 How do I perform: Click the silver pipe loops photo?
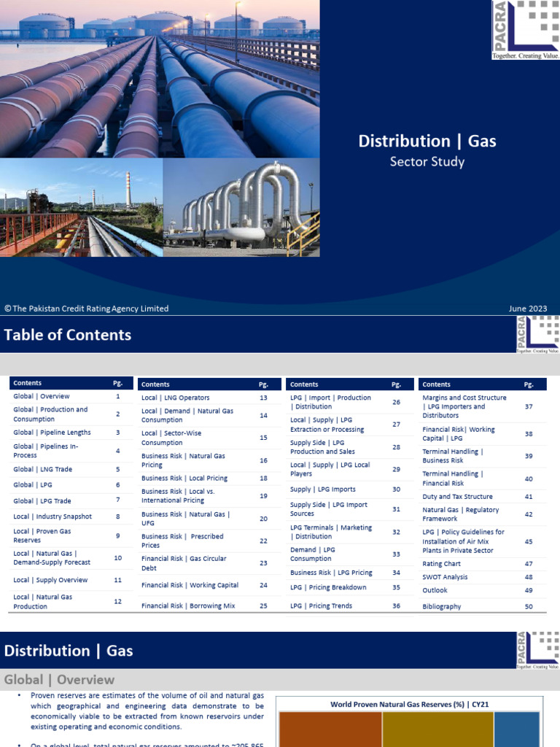pyautogui.click(x=241, y=208)
